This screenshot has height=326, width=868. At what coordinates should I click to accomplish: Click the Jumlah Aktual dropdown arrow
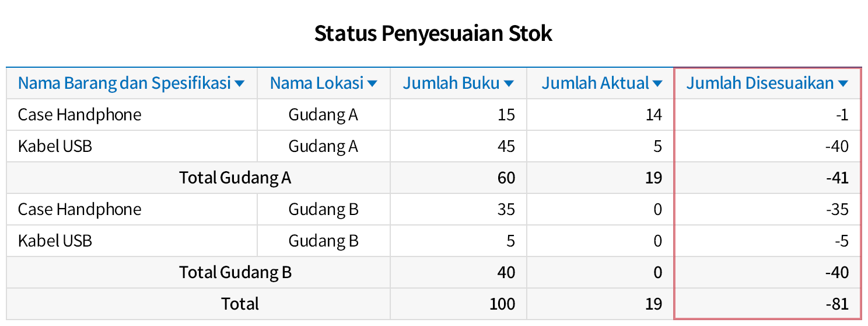point(657,84)
